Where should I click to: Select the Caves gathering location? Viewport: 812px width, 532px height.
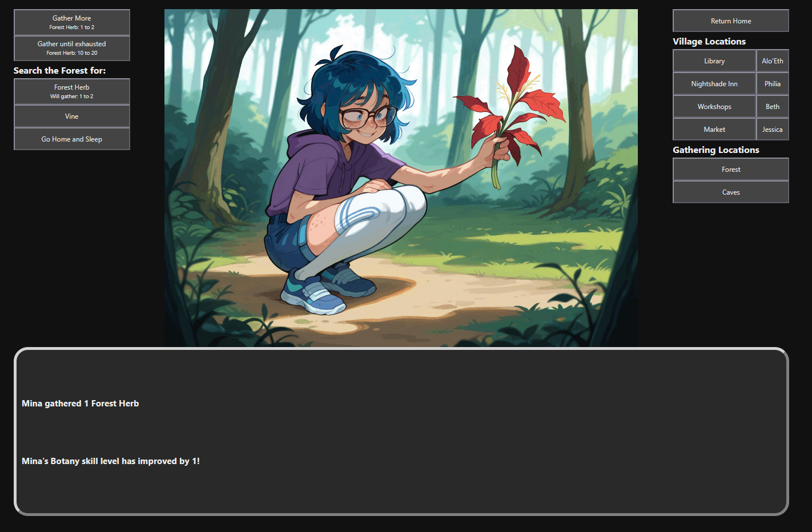tap(731, 192)
